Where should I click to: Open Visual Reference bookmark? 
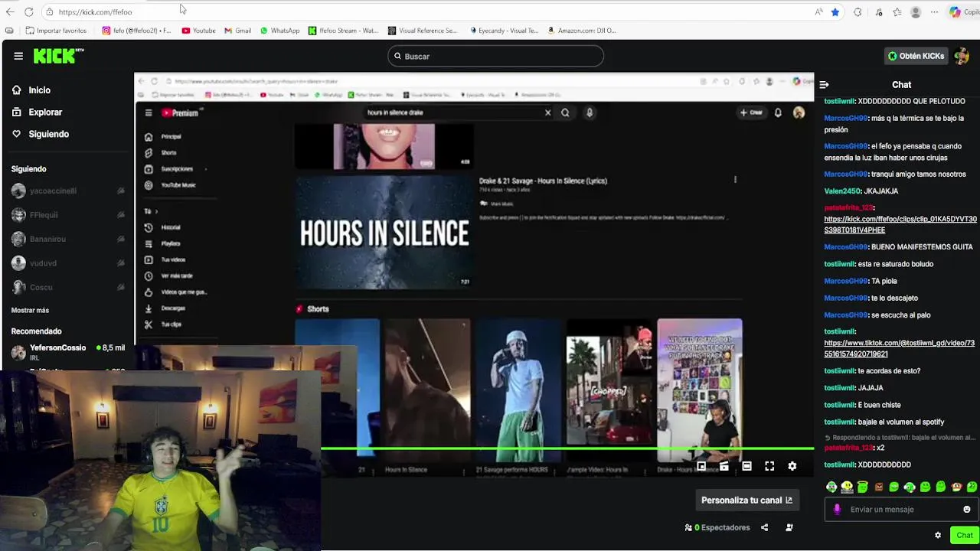pyautogui.click(x=423, y=31)
